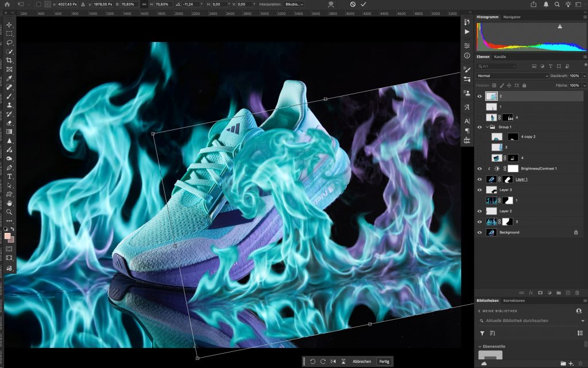Viewport: 588px width, 368px height.
Task: Open the Interpolation dropdown
Action: (x=295, y=4)
